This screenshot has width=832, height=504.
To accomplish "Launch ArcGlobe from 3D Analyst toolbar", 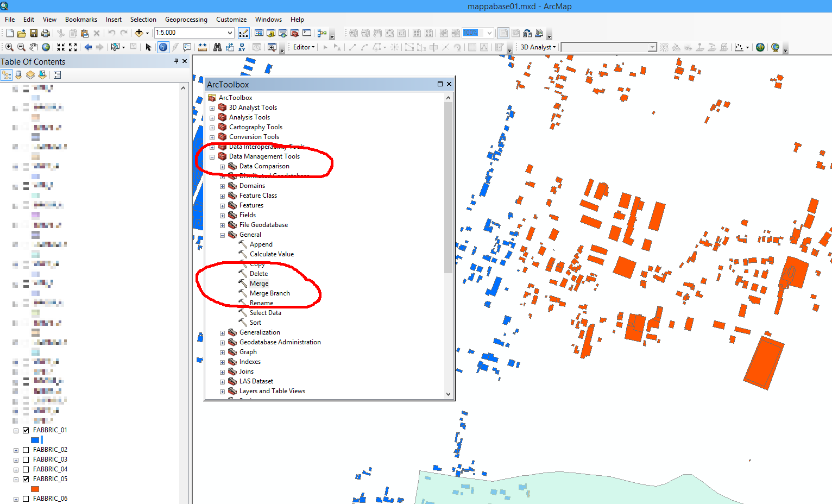I will coord(776,47).
